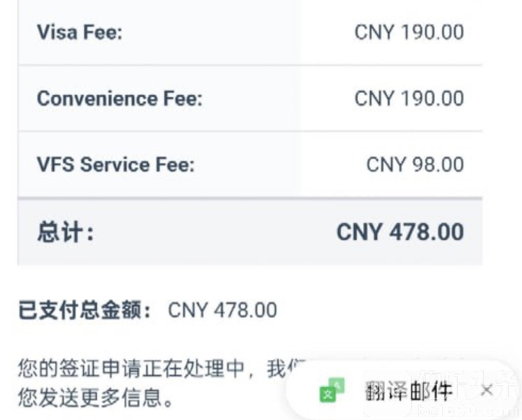Click the bold CNY 478.00 total amount

[x=400, y=232]
